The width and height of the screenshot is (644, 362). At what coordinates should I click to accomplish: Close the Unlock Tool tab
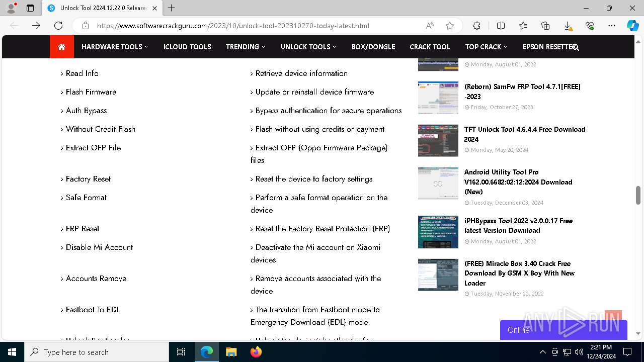pos(154,8)
